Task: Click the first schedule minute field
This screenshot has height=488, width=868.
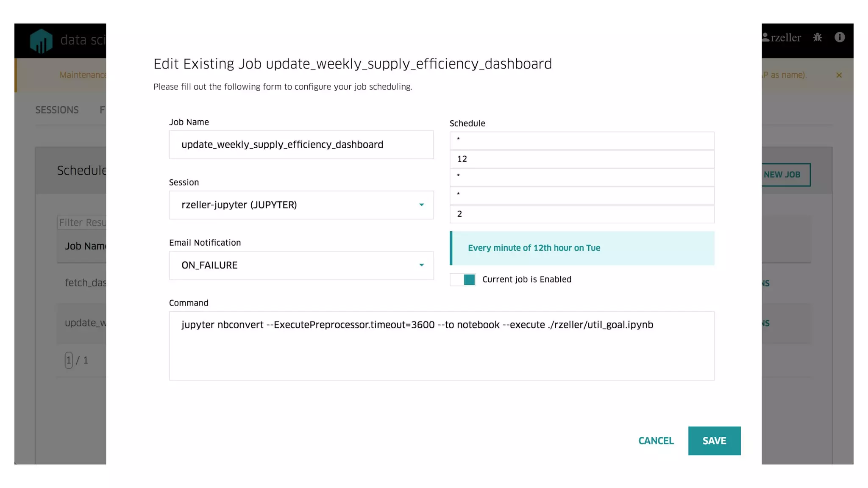Action: click(581, 140)
